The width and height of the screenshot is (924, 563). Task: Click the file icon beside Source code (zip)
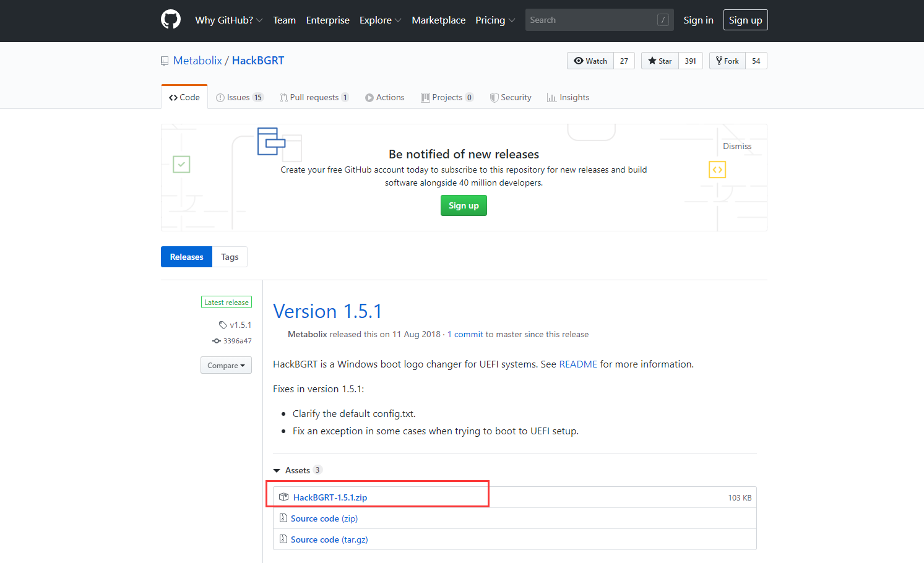pyautogui.click(x=283, y=518)
